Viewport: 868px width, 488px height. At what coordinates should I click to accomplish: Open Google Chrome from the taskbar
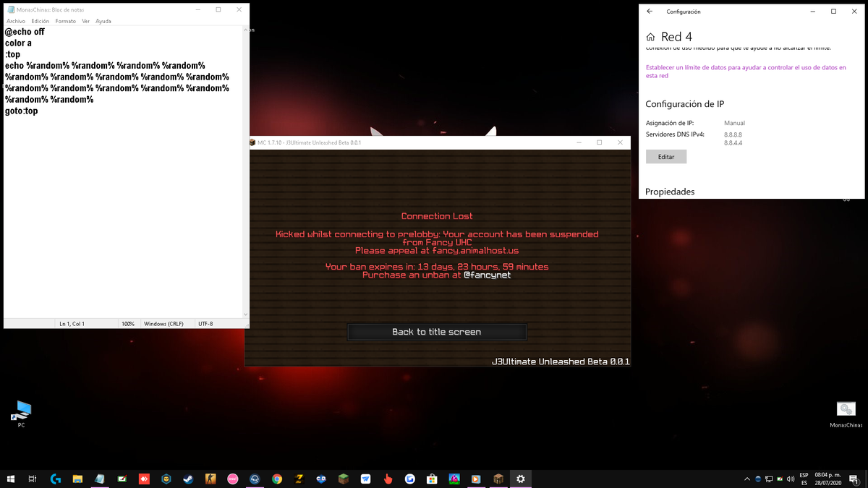(276, 479)
